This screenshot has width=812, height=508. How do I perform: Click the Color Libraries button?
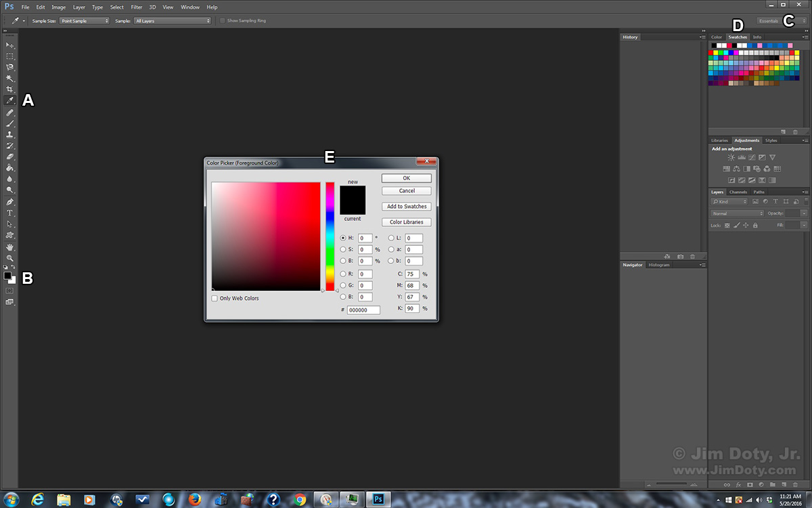coord(407,222)
